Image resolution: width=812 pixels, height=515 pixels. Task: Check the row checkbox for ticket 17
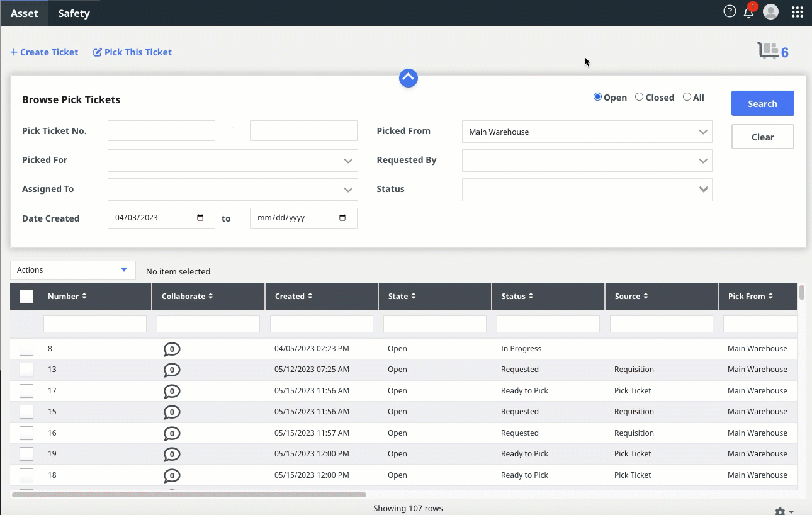click(x=26, y=390)
